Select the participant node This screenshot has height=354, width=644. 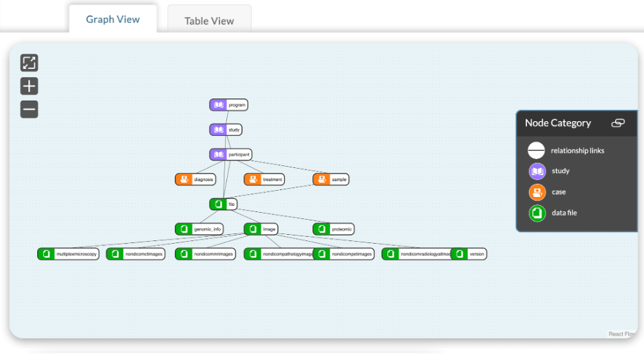click(230, 154)
